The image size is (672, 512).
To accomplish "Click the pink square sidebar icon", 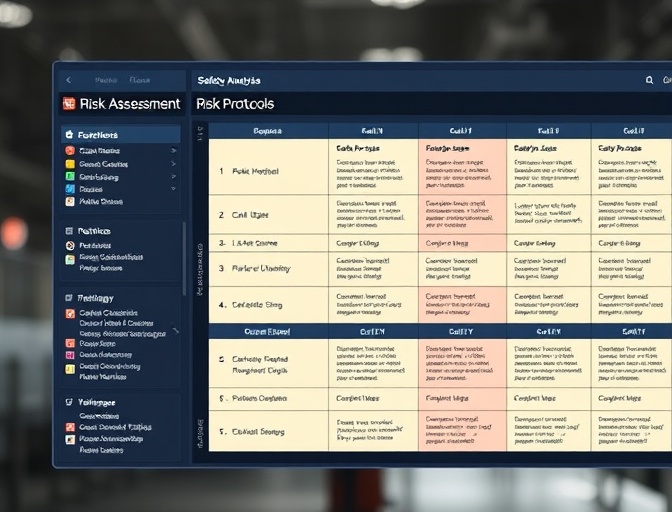I will pyautogui.click(x=70, y=355).
